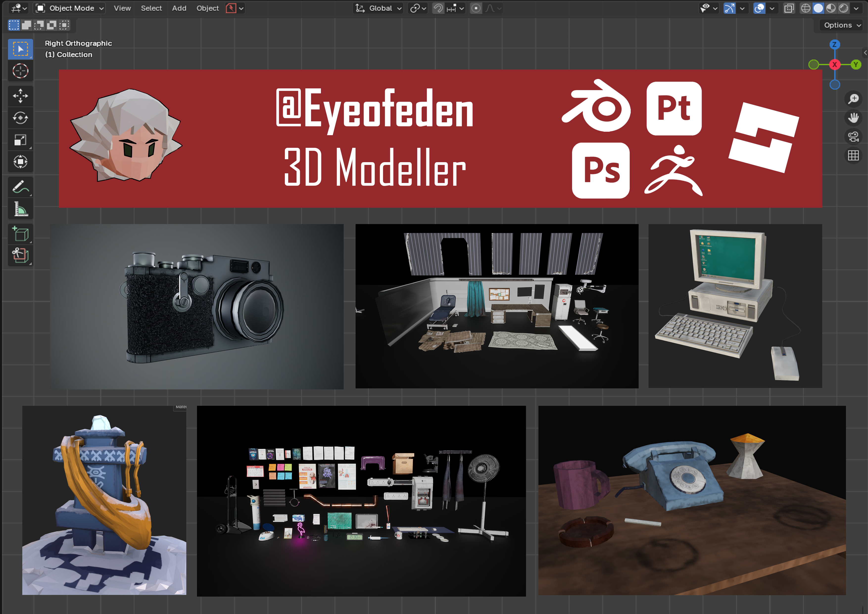Image resolution: width=868 pixels, height=614 pixels.
Task: Open the Object menu
Action: pyautogui.click(x=208, y=8)
